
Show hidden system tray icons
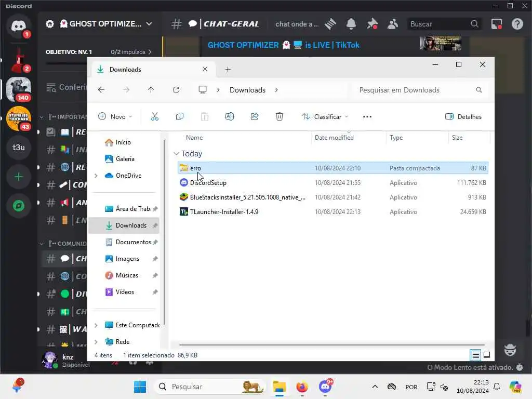point(375,387)
